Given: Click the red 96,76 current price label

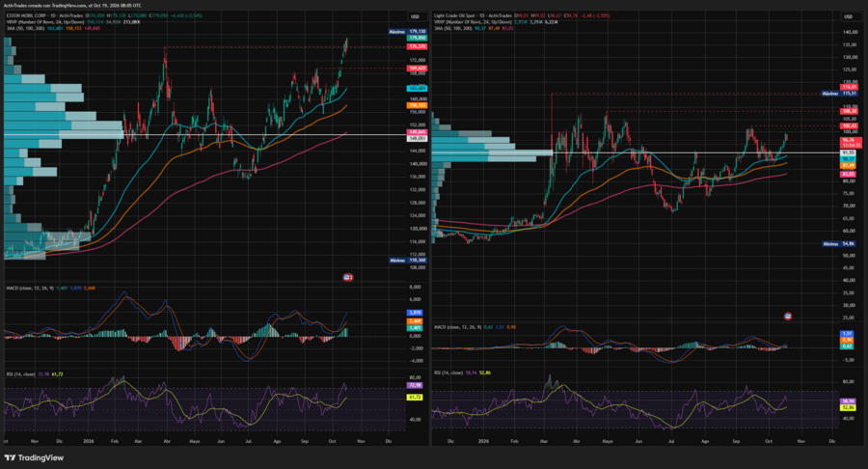Looking at the screenshot, I should 851,142.
